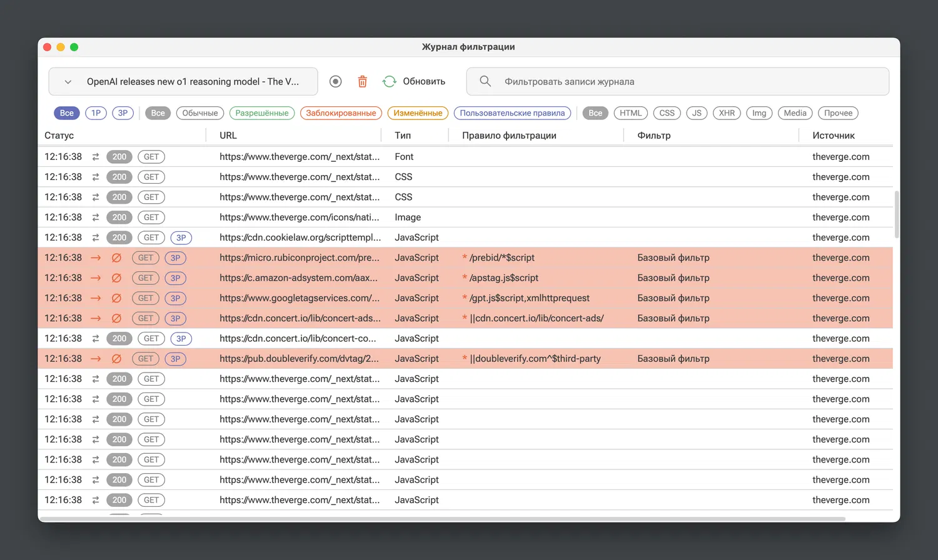Image resolution: width=938 pixels, height=560 pixels.
Task: Toggle the 1P party filter
Action: 96,113
